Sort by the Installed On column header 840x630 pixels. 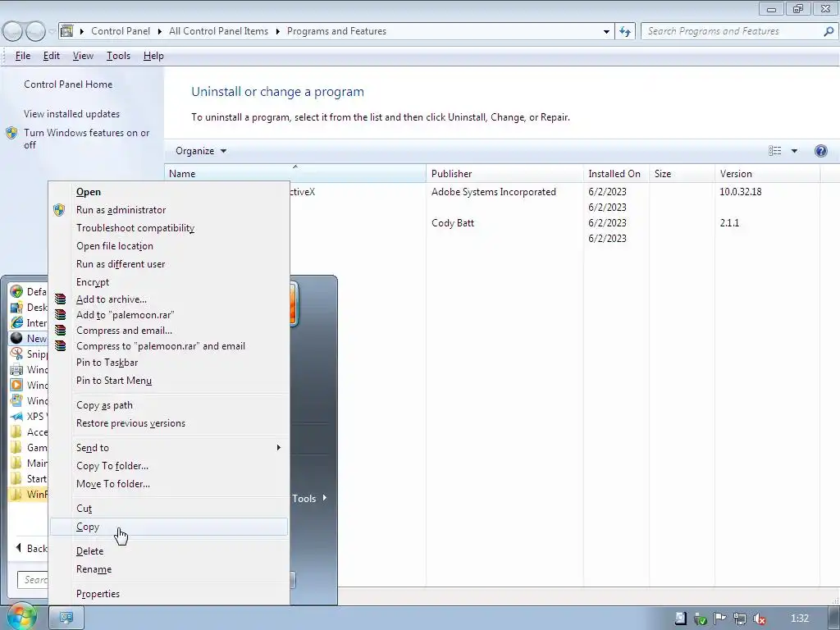pyautogui.click(x=616, y=174)
